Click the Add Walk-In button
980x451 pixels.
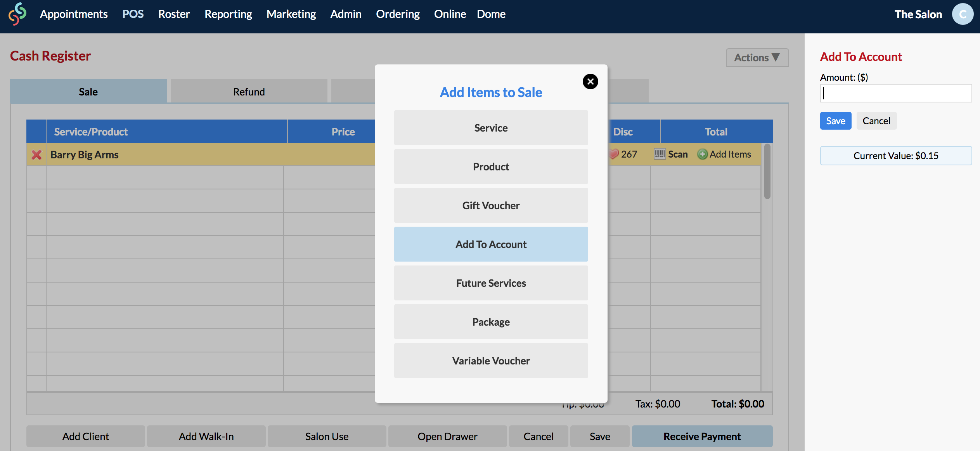[206, 436]
